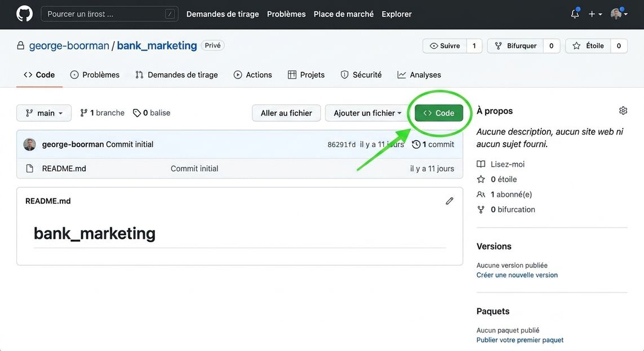
Task: Focus the search field in top bar
Action: (109, 14)
